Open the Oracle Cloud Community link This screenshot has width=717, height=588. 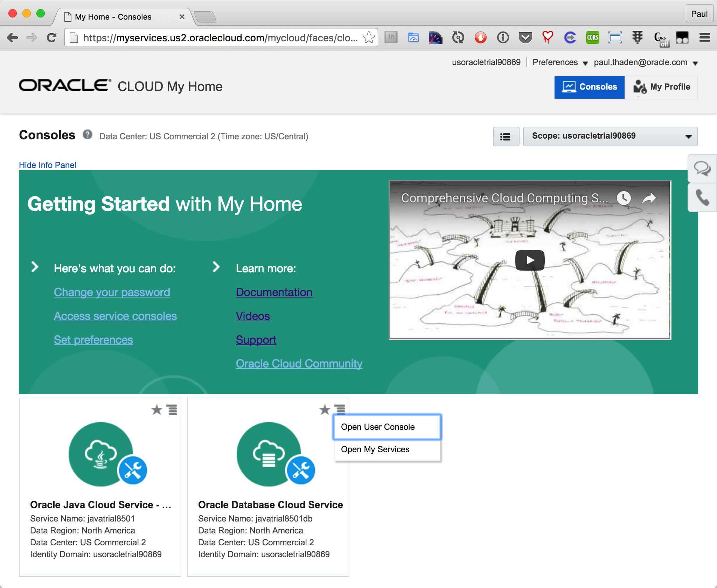(299, 363)
